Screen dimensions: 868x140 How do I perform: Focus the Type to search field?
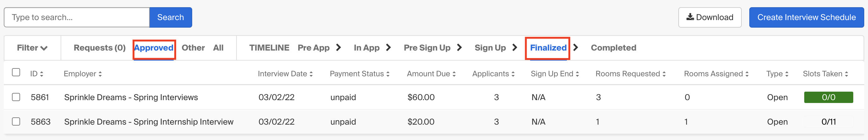(77, 17)
